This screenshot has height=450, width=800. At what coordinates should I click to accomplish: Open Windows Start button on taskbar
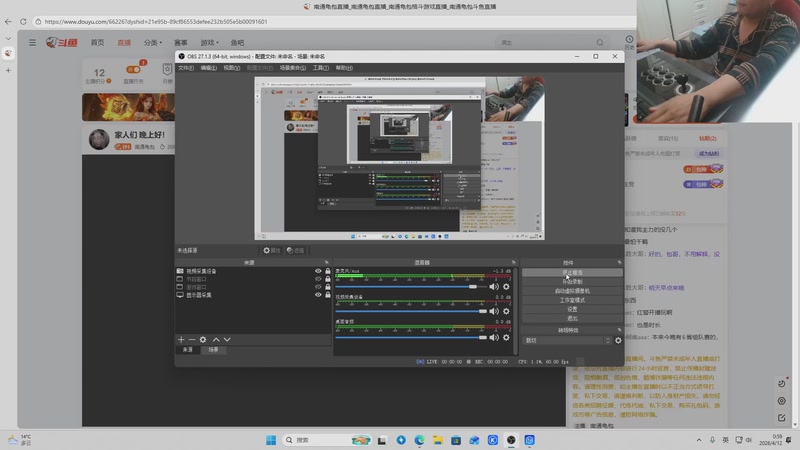pyautogui.click(x=271, y=440)
